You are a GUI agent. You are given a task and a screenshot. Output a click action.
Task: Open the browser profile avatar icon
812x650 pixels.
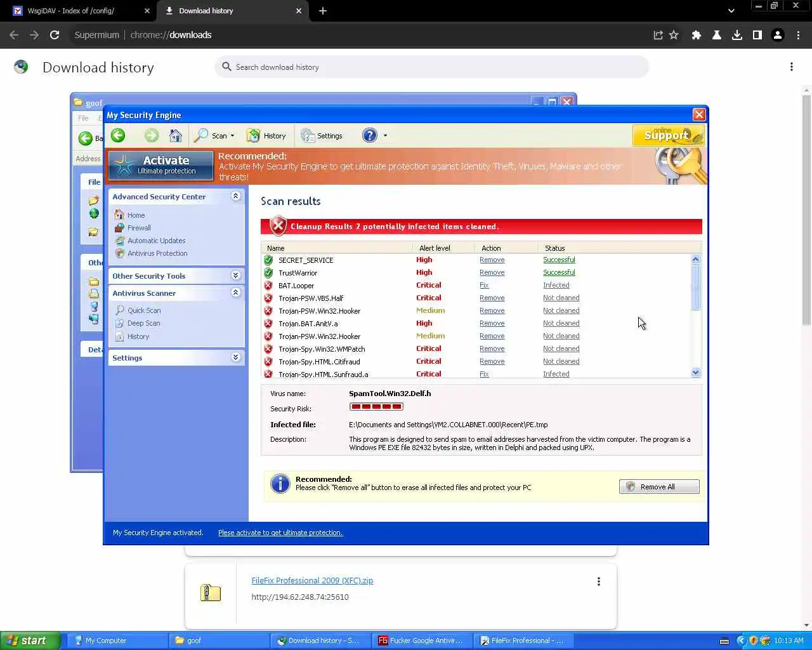coord(778,35)
